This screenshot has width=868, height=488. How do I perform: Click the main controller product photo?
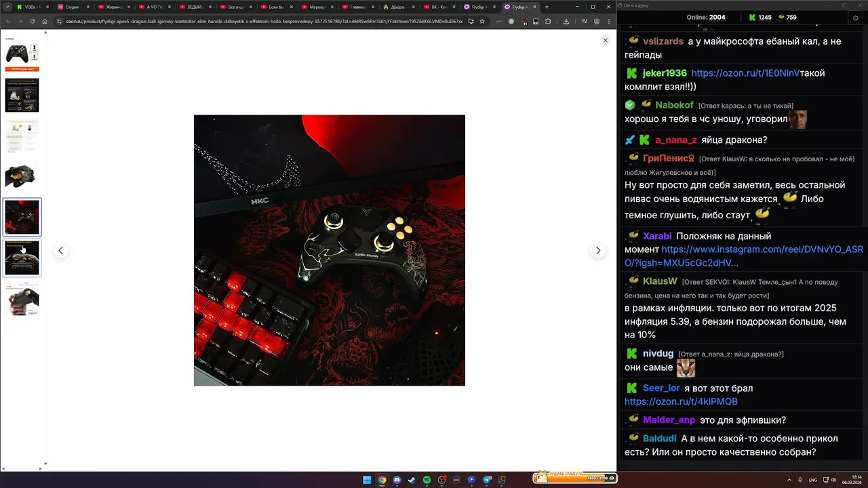pyautogui.click(x=330, y=250)
